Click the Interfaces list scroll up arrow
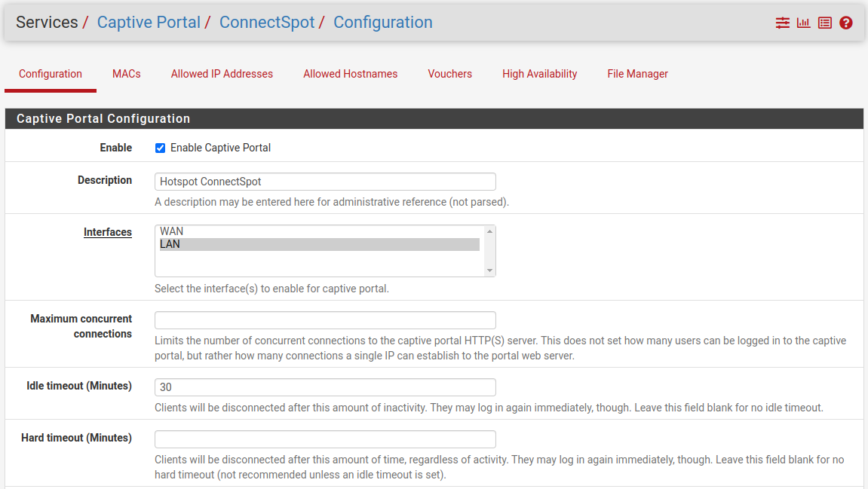The width and height of the screenshot is (868, 489). click(x=489, y=231)
